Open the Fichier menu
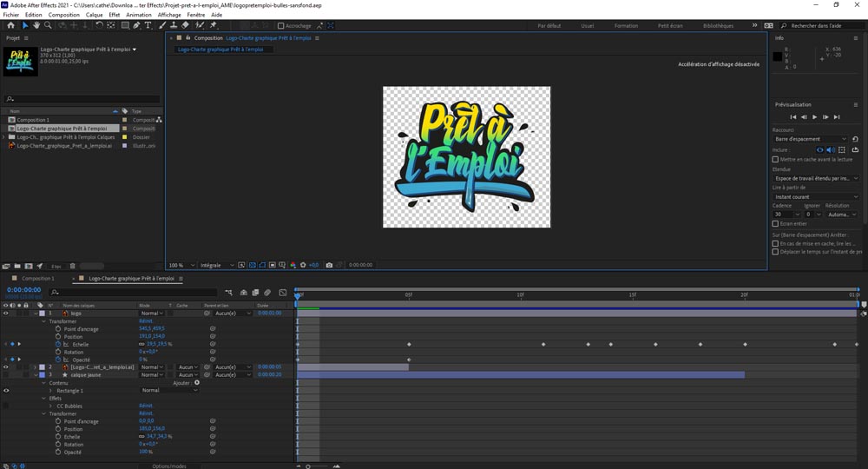The width and height of the screenshot is (868, 469). [x=11, y=15]
